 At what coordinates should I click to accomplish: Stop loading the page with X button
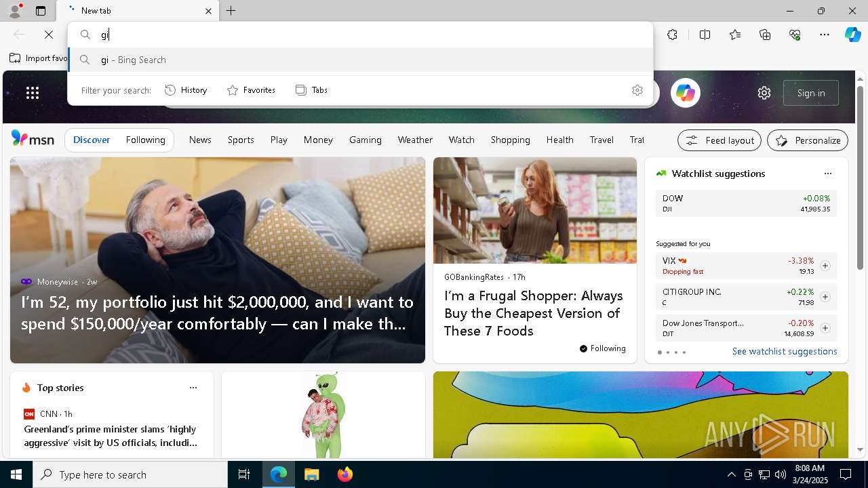(49, 35)
